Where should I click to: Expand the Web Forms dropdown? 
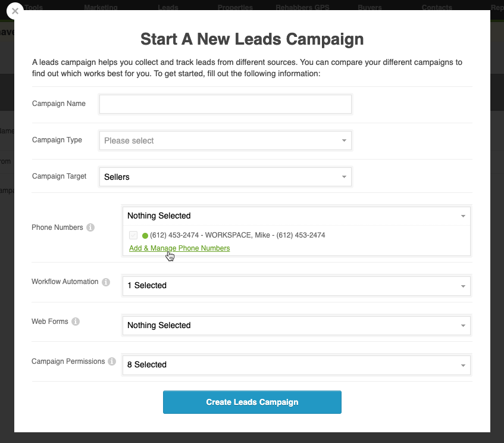(296, 326)
